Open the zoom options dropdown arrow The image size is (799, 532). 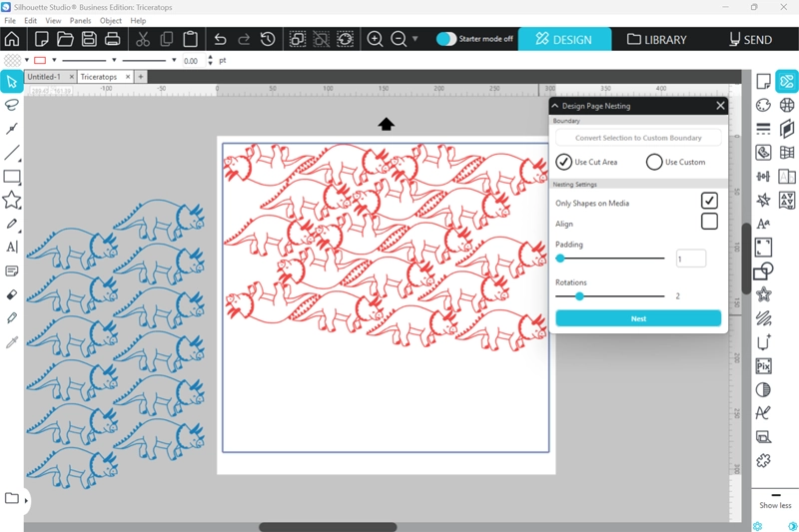[415, 39]
